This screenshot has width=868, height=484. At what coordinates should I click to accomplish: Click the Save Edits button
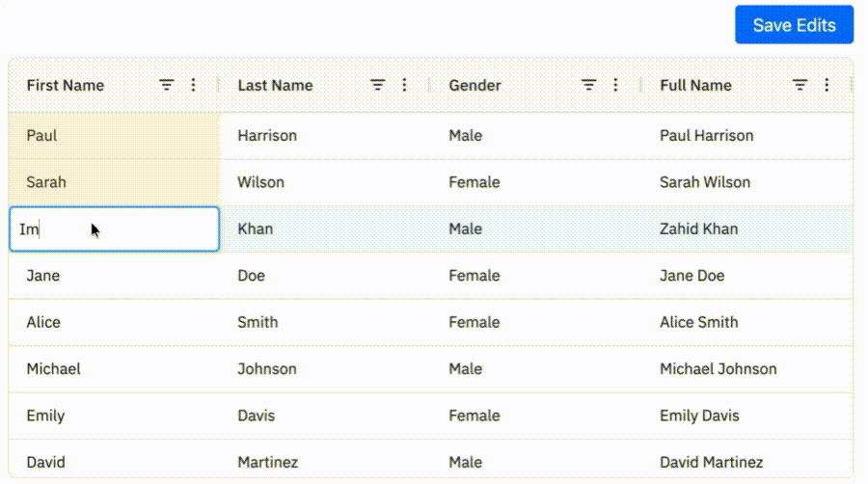(x=795, y=25)
